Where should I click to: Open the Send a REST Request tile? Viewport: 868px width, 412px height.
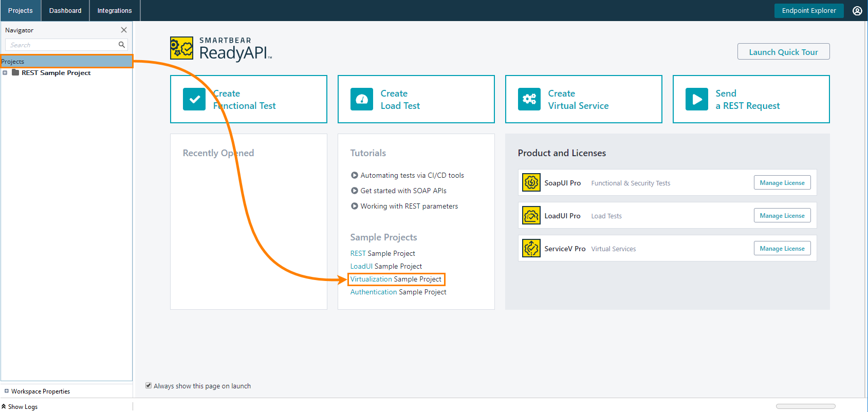pyautogui.click(x=751, y=99)
